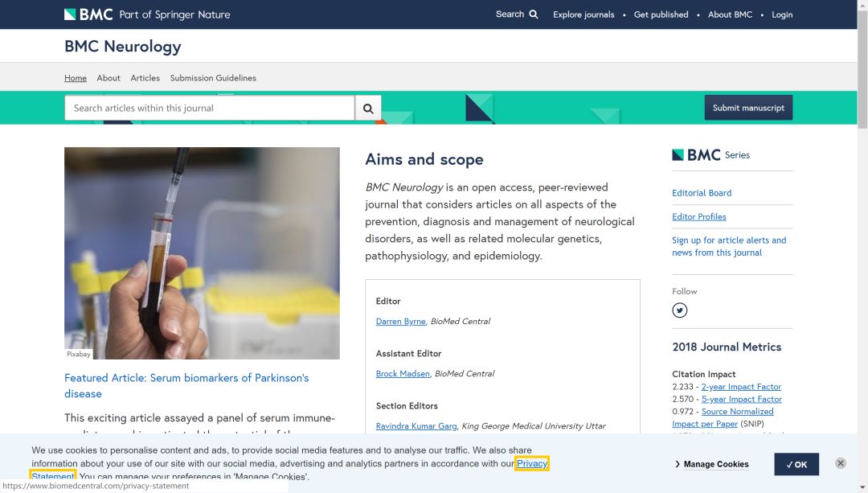Image resolution: width=868 pixels, height=493 pixels.
Task: Open the featured article blood sample image
Action: pyautogui.click(x=202, y=253)
